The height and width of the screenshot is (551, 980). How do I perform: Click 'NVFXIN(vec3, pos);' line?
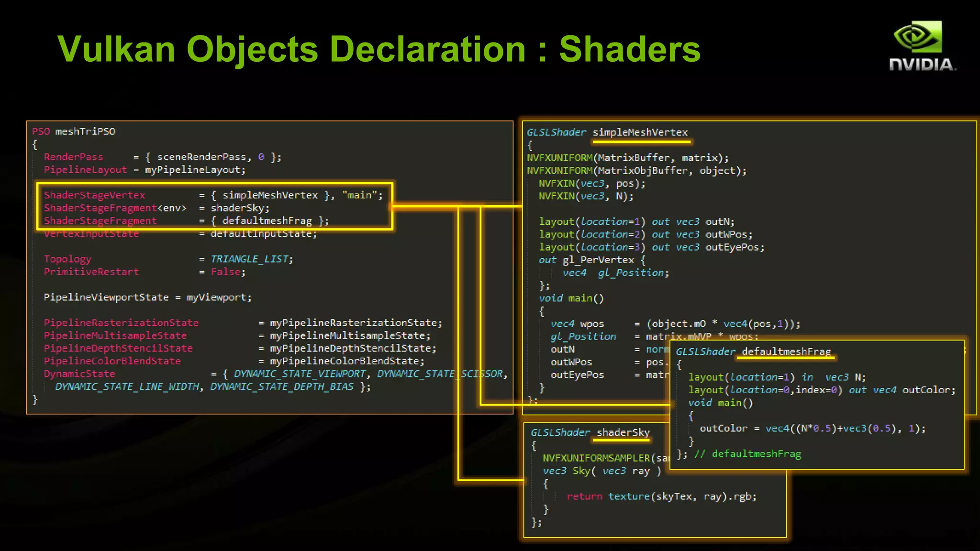592,184
